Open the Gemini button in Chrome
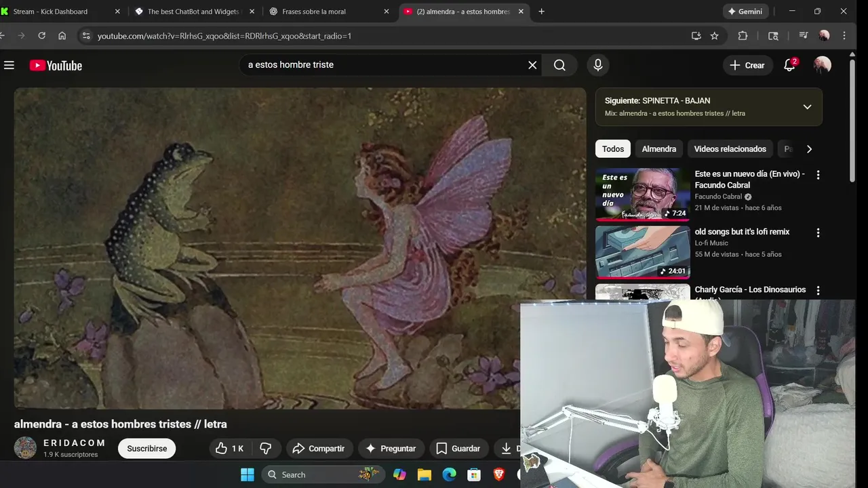 click(745, 12)
